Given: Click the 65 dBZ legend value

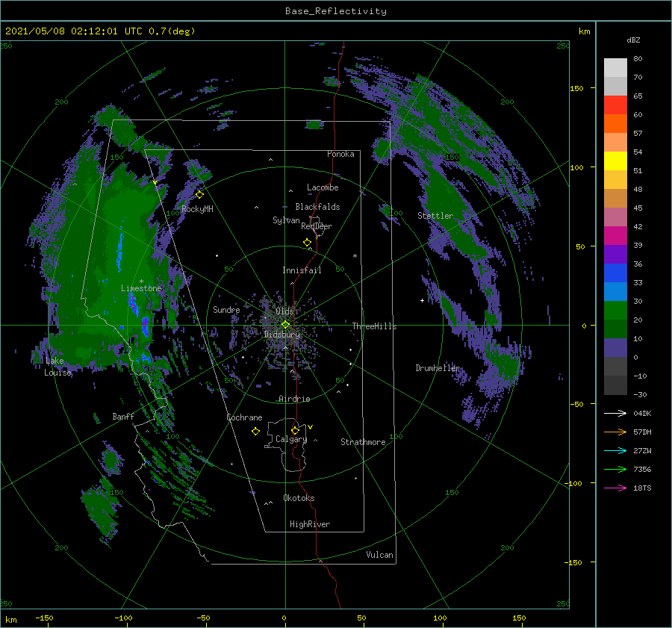Looking at the screenshot, I should coord(638,96).
